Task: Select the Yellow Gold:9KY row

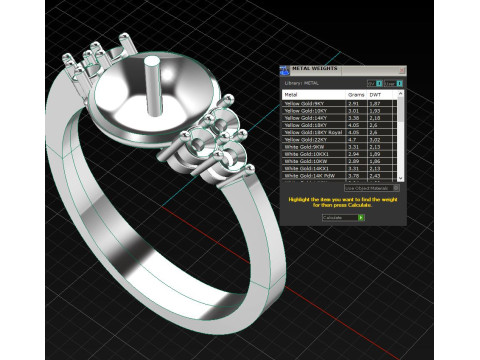Action: click(x=339, y=104)
